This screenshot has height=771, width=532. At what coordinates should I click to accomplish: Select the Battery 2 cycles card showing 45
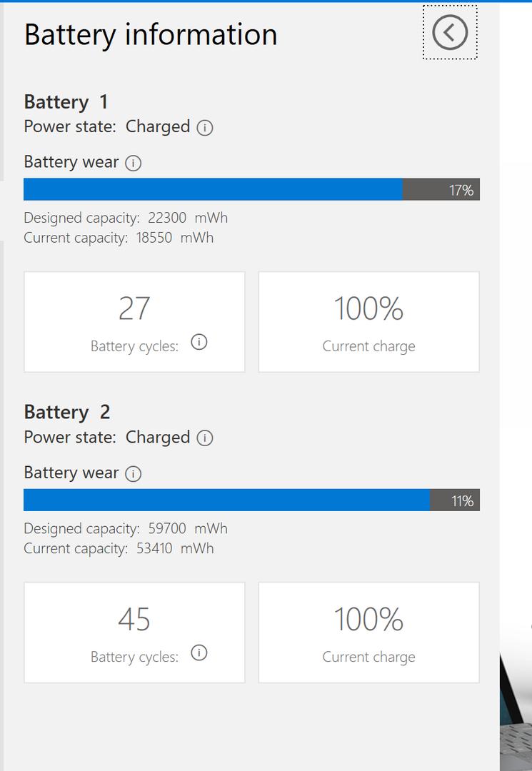point(134,633)
